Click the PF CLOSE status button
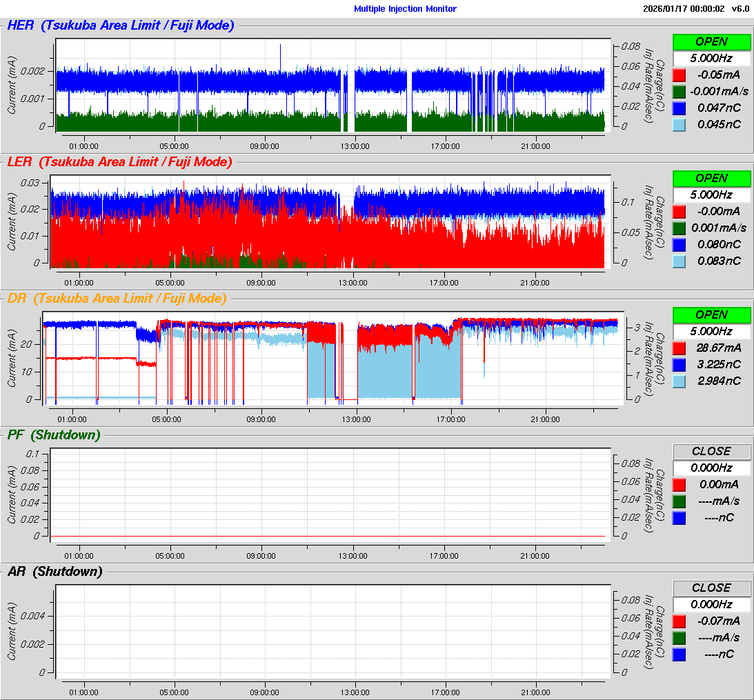This screenshot has height=700, width=754. click(x=711, y=452)
